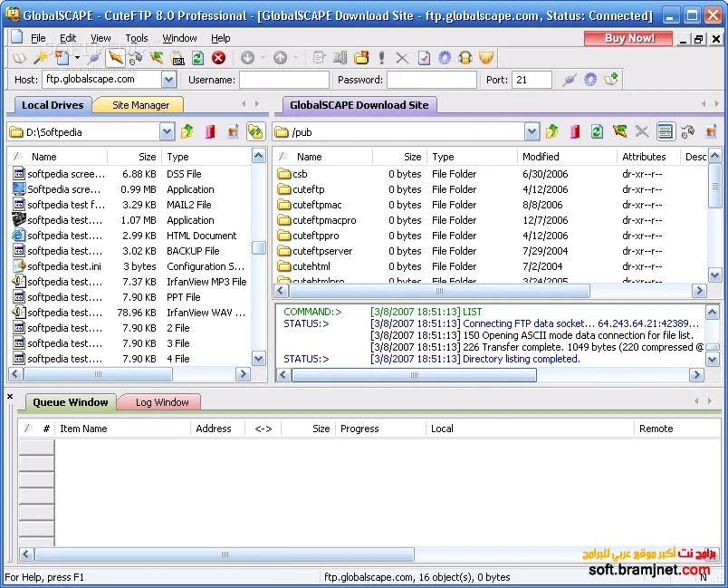
Task: Open the local path D:\Softpedia dropdown
Action: pyautogui.click(x=168, y=132)
